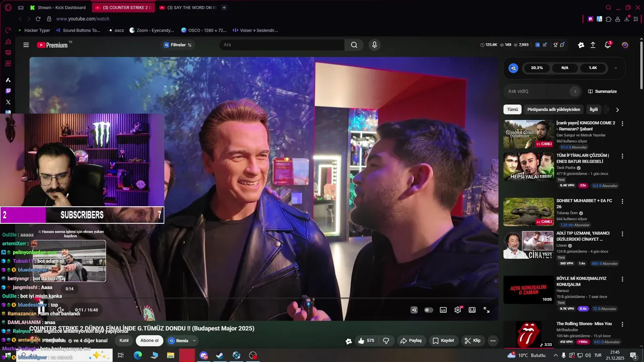Enter fullscreen mode in the player

click(x=487, y=310)
